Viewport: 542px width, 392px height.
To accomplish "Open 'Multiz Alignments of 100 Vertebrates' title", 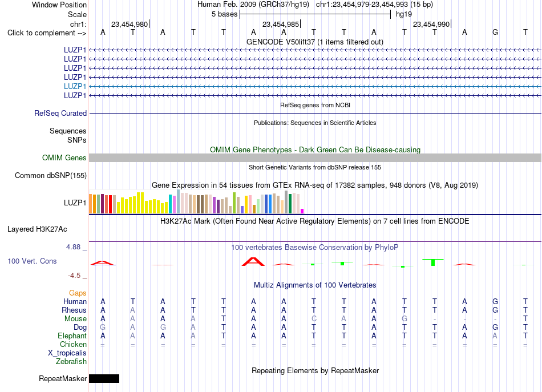I will pos(315,285).
